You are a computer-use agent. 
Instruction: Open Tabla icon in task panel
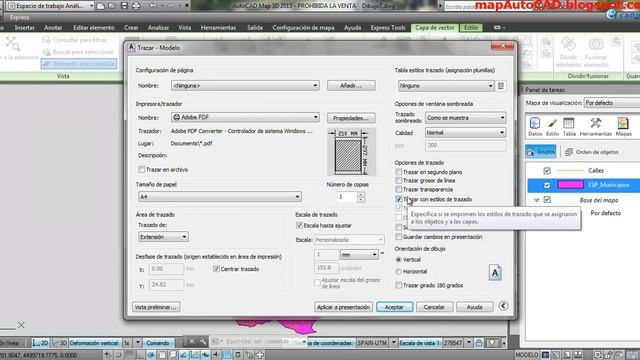(569, 127)
